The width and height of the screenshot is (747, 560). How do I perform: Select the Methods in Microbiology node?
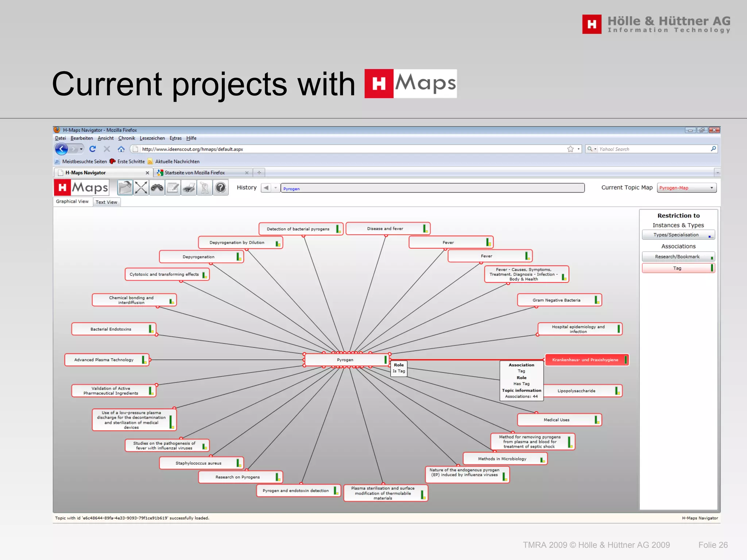[505, 459]
